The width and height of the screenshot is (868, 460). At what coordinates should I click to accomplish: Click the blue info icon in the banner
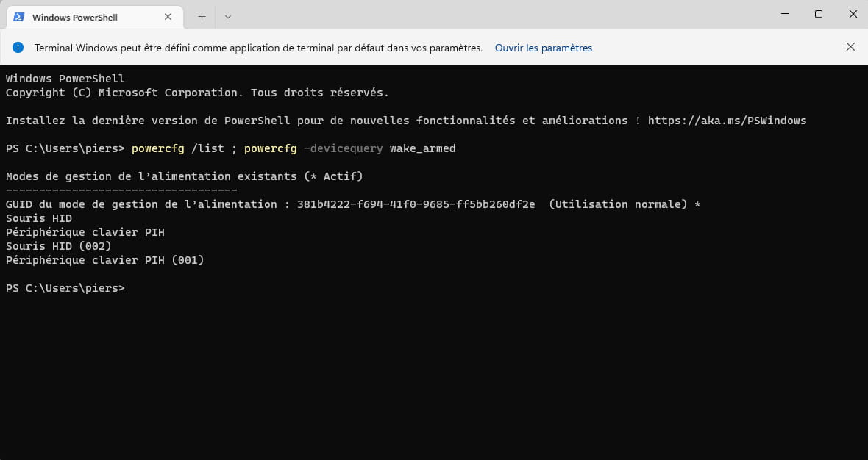click(18, 48)
